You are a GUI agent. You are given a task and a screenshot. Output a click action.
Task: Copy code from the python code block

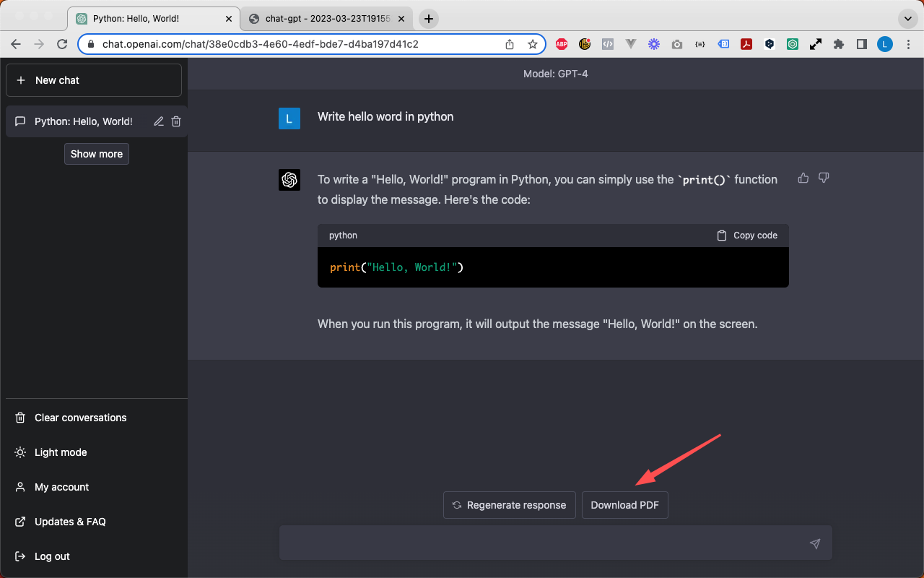[x=747, y=236]
